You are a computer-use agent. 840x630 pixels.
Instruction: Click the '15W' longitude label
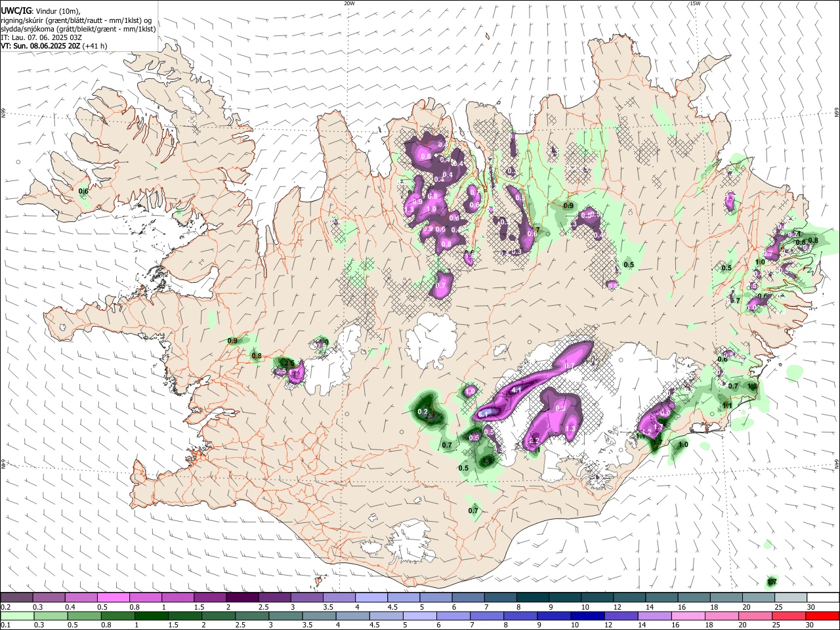[x=695, y=3]
